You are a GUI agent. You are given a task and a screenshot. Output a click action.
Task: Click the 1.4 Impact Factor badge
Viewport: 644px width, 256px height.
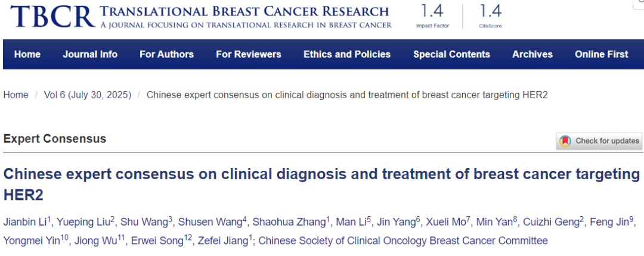[x=433, y=16]
